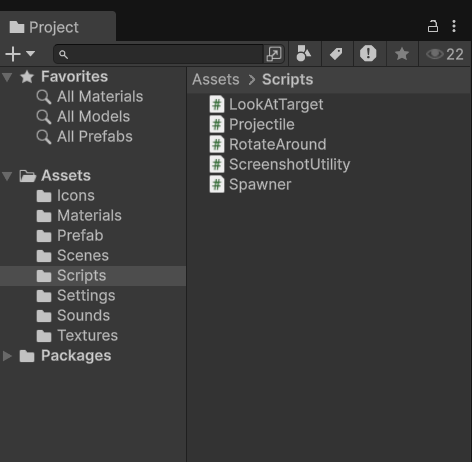The width and height of the screenshot is (472, 462).
Task: Open search in Unity Search window icon
Action: (x=274, y=54)
